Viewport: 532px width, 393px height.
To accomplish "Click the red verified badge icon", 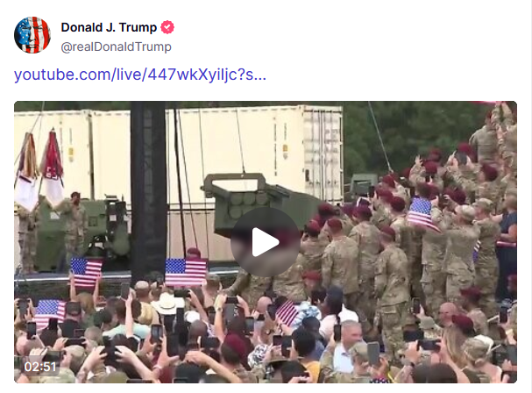I will (167, 27).
